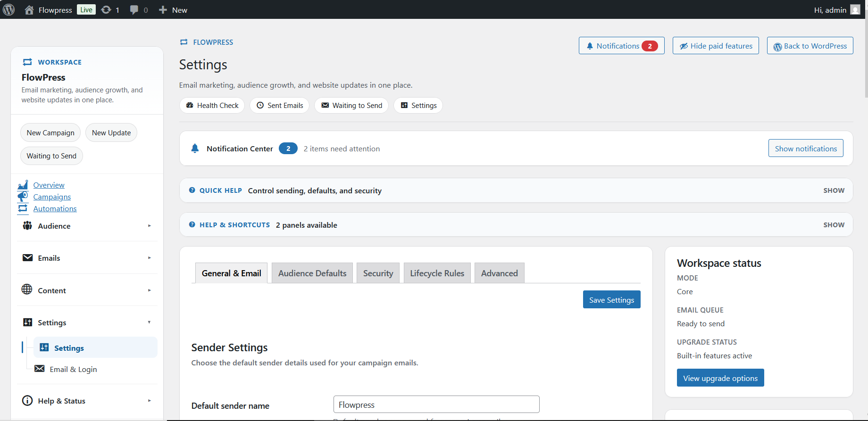Open the Health Check pill button
Screen dimensions: 868x421
click(212, 105)
